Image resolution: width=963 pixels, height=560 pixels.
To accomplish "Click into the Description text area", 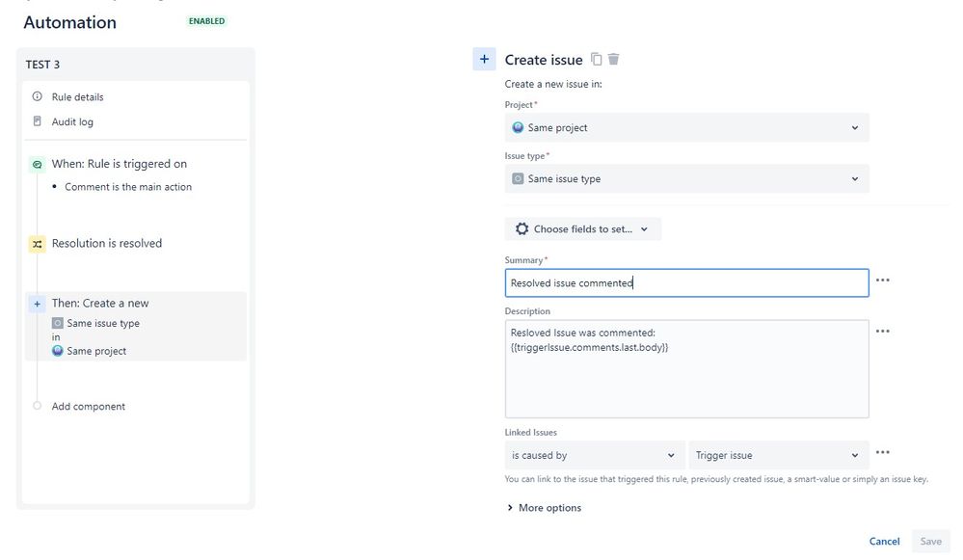I will pyautogui.click(x=686, y=368).
